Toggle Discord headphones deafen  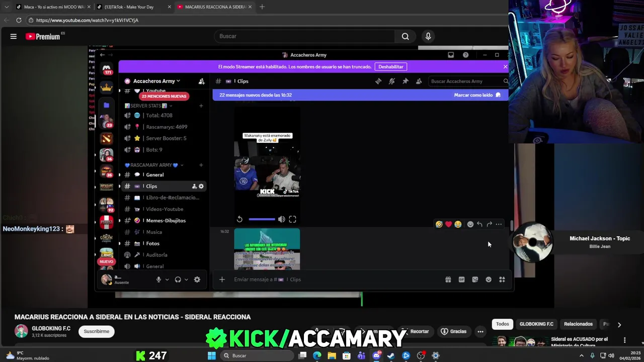tap(178, 280)
